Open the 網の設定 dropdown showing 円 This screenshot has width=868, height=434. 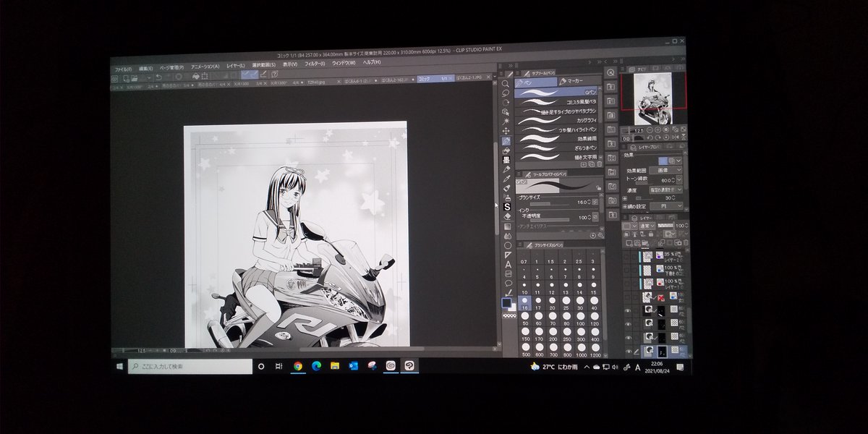pos(665,205)
